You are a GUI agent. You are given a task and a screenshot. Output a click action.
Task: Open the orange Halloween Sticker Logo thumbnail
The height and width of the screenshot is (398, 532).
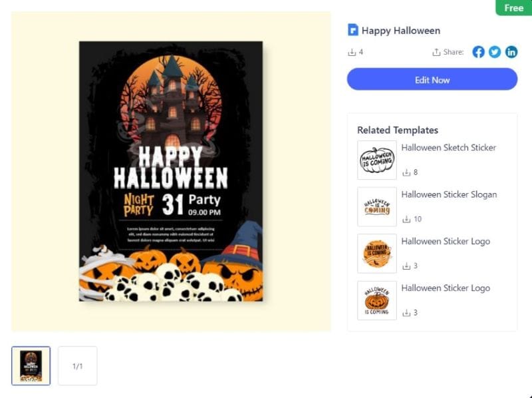377,253
